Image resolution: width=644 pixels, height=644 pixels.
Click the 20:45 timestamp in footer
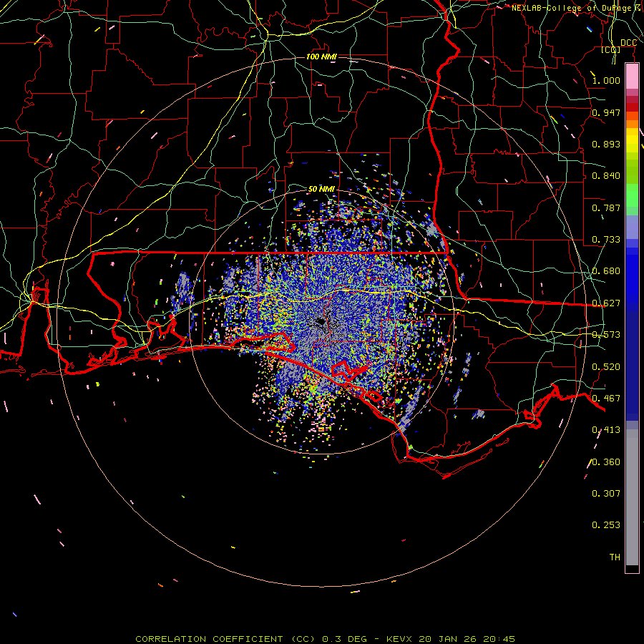click(x=499, y=639)
